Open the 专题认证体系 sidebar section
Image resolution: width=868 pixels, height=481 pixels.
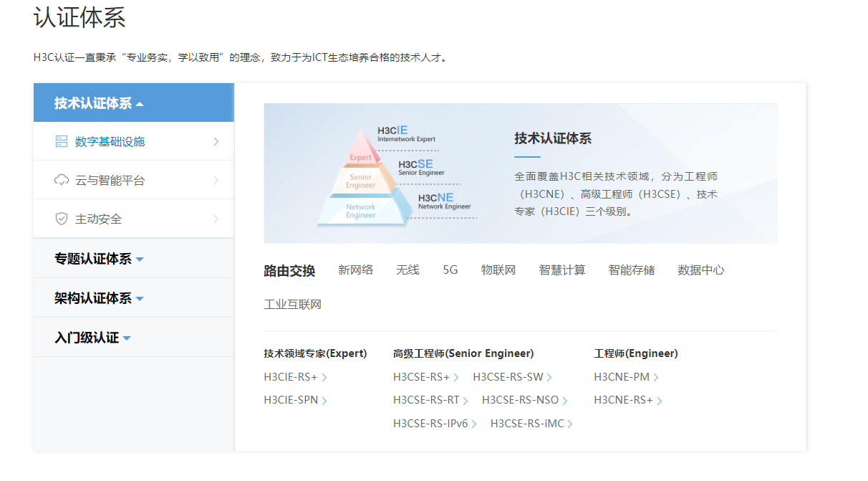pyautogui.click(x=134, y=259)
